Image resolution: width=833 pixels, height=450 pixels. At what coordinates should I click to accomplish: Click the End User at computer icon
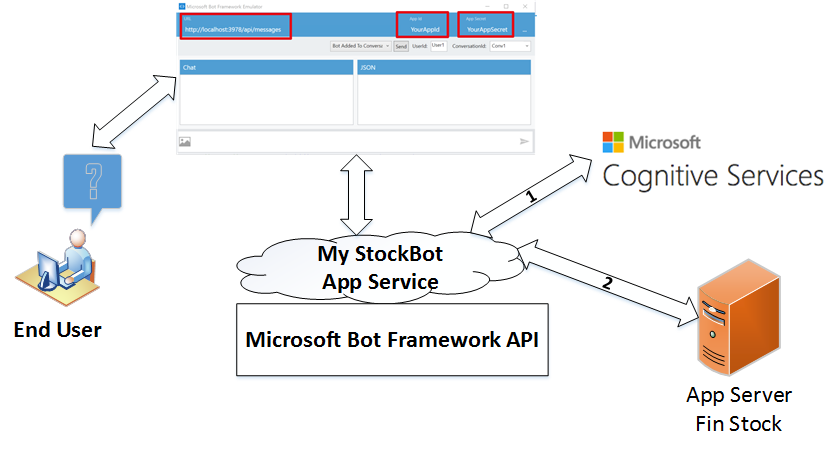pyautogui.click(x=58, y=268)
